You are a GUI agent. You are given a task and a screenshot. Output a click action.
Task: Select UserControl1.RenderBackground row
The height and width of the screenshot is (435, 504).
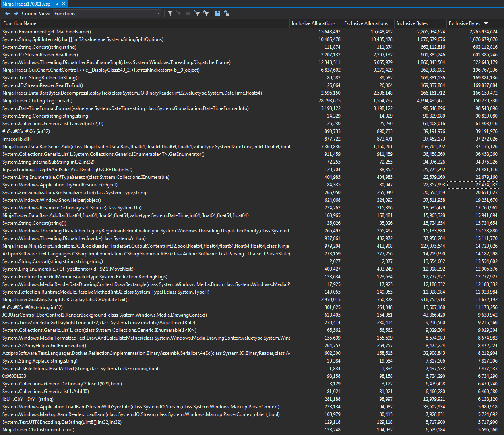[250, 315]
